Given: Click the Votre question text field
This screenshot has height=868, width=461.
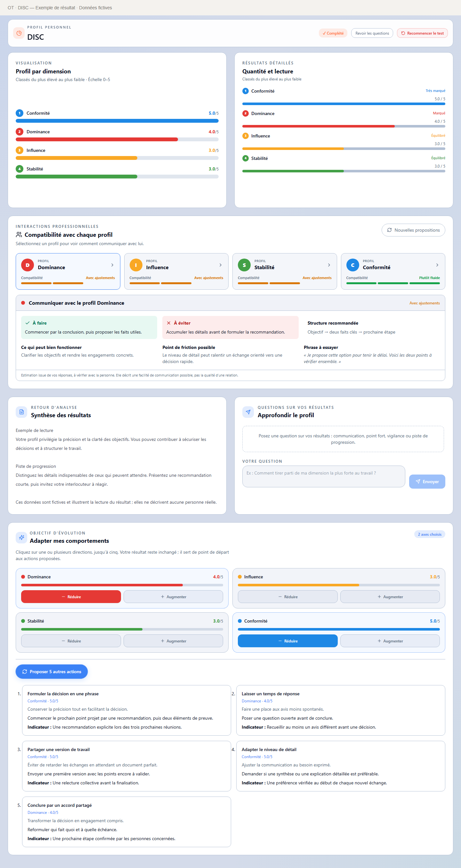Looking at the screenshot, I should (324, 476).
